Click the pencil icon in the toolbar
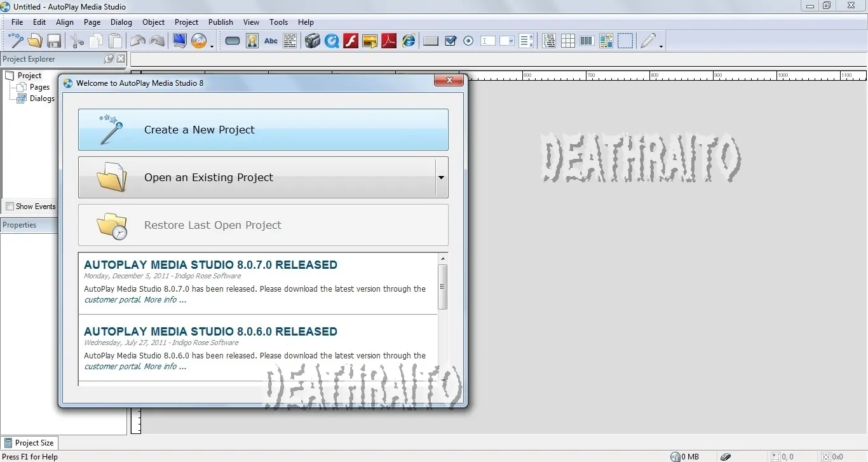 point(648,41)
